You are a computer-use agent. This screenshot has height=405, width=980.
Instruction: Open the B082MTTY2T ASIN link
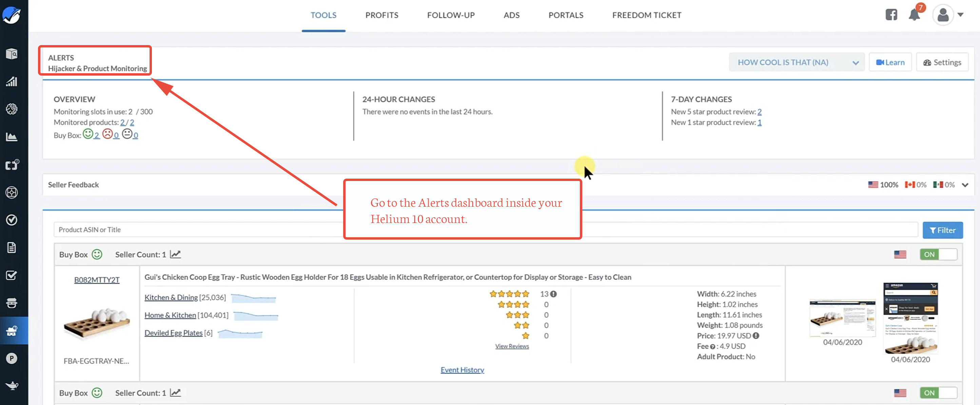(97, 280)
